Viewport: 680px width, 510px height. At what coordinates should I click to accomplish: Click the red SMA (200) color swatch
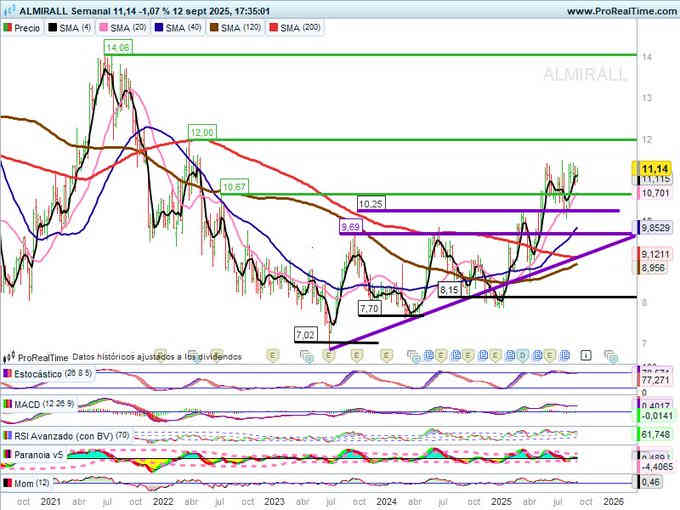coord(273,28)
